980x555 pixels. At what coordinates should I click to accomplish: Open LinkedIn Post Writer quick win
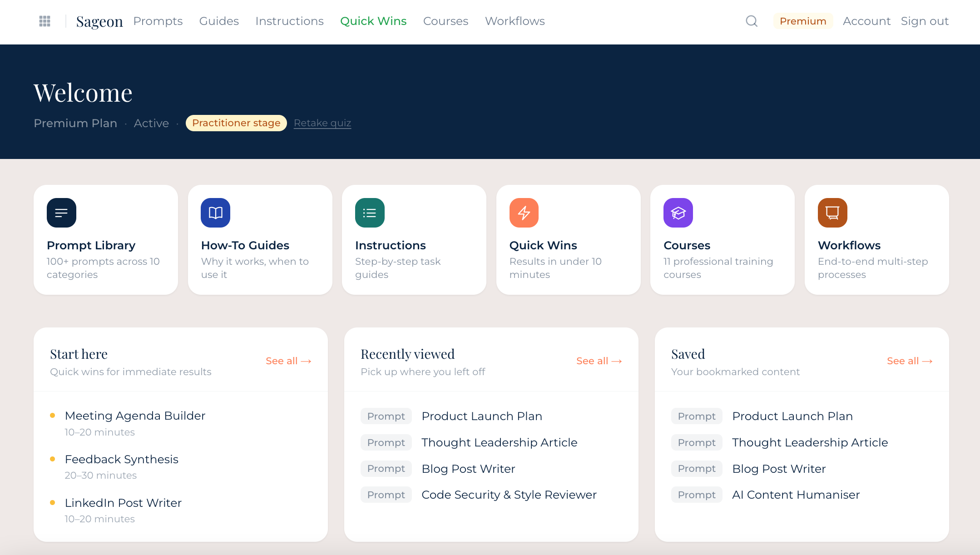123,503
